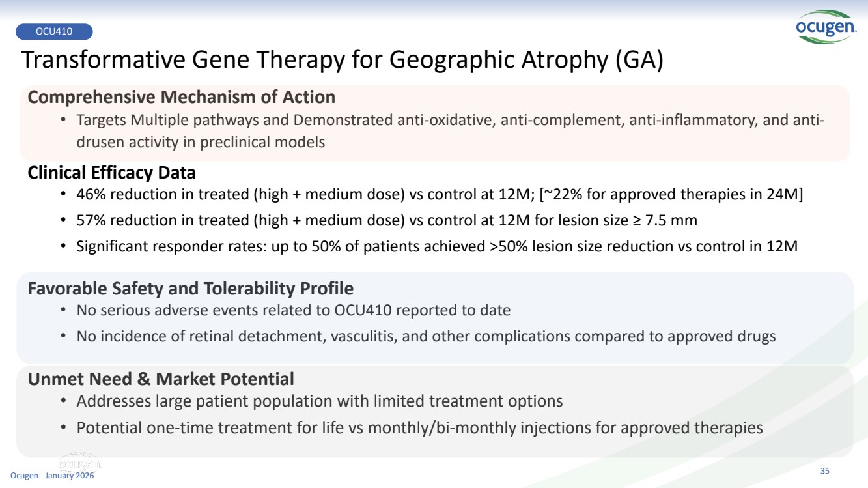Select the slide title about Geographic Atrophy

(x=342, y=60)
